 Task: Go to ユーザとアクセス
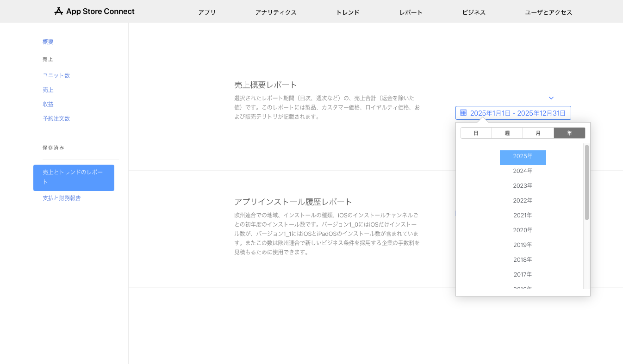coord(548,12)
